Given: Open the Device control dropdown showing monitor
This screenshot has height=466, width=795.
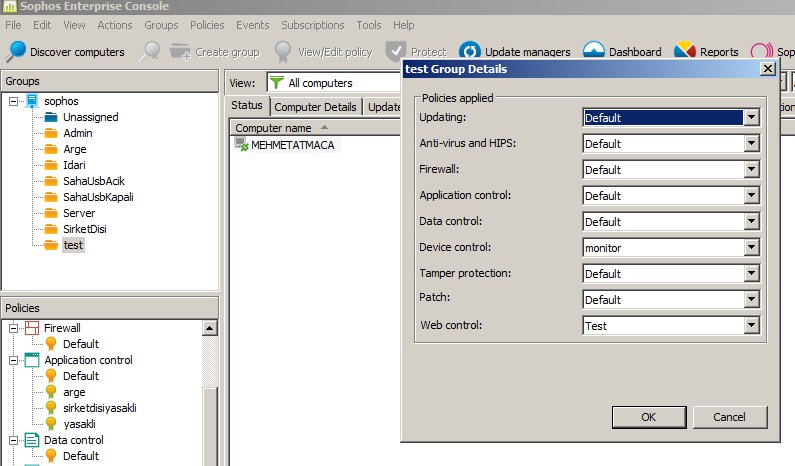Looking at the screenshot, I should click(x=751, y=247).
